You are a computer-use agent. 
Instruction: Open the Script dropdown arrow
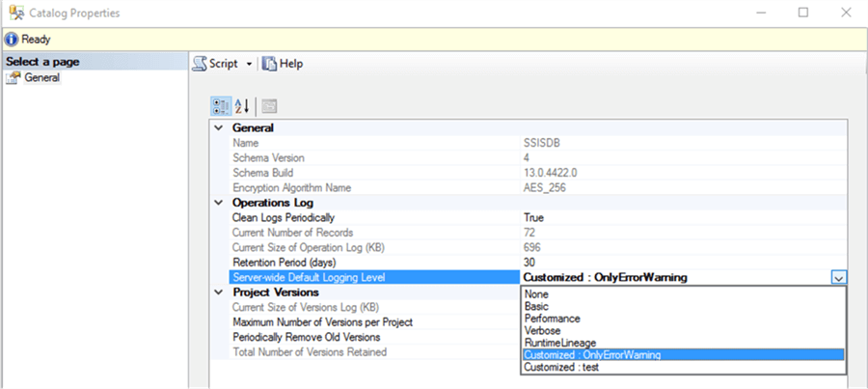click(249, 64)
